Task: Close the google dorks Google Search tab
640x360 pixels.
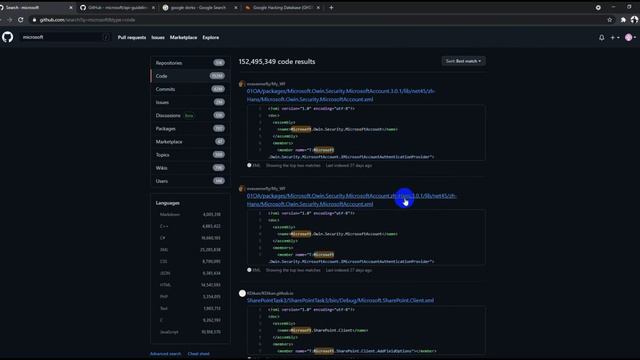Action: pyautogui.click(x=236, y=7)
